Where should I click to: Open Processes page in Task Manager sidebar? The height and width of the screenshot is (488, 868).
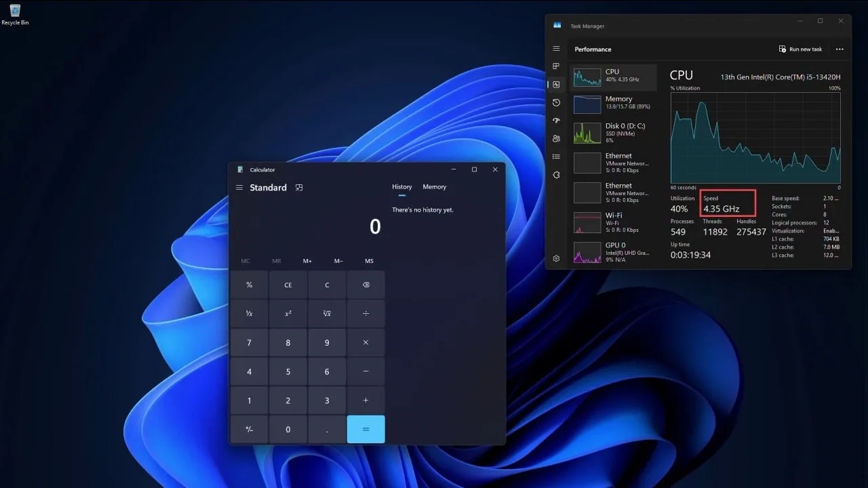pyautogui.click(x=556, y=66)
